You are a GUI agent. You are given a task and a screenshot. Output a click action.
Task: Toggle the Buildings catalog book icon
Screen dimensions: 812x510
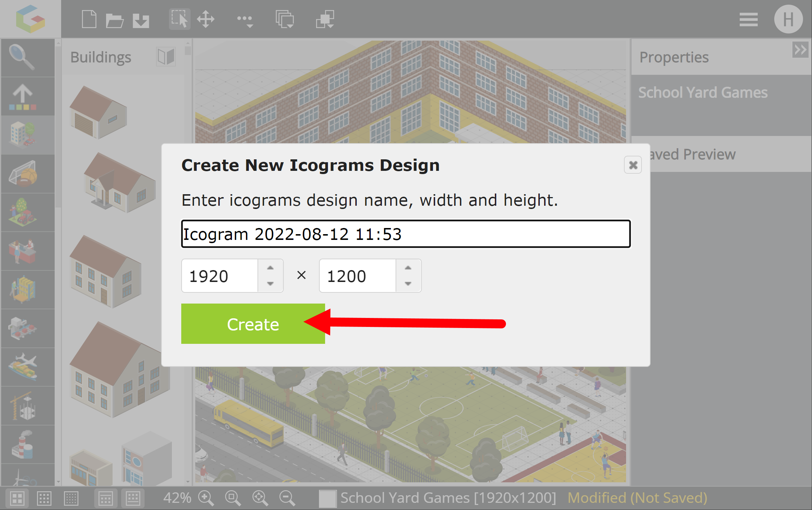[166, 57]
